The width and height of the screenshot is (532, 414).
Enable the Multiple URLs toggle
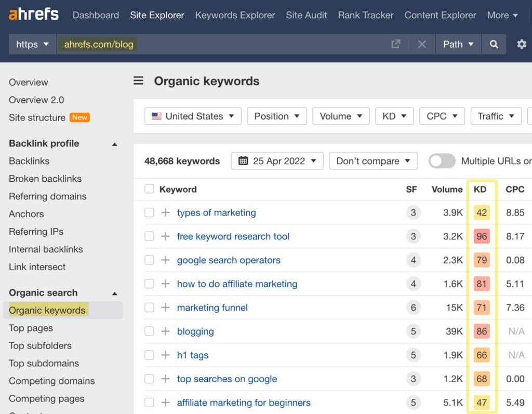(x=442, y=161)
